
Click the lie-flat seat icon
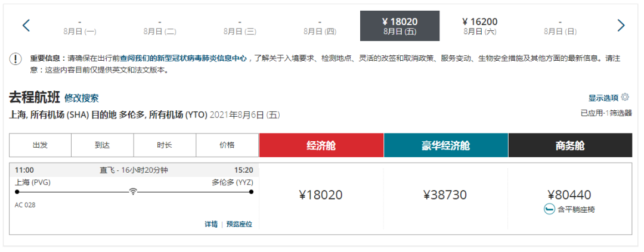tap(549, 209)
